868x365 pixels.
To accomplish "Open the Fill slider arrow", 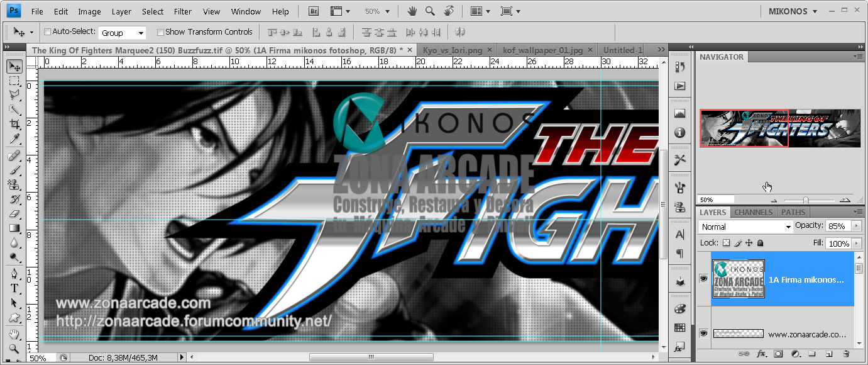I will coord(856,244).
